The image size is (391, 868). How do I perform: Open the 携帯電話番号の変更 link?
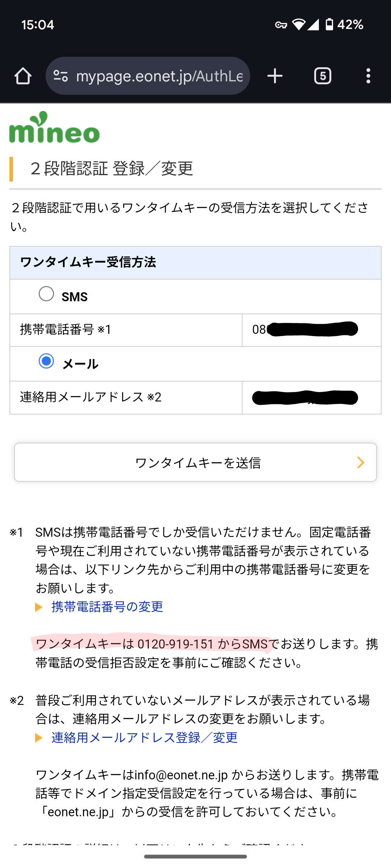tap(107, 607)
